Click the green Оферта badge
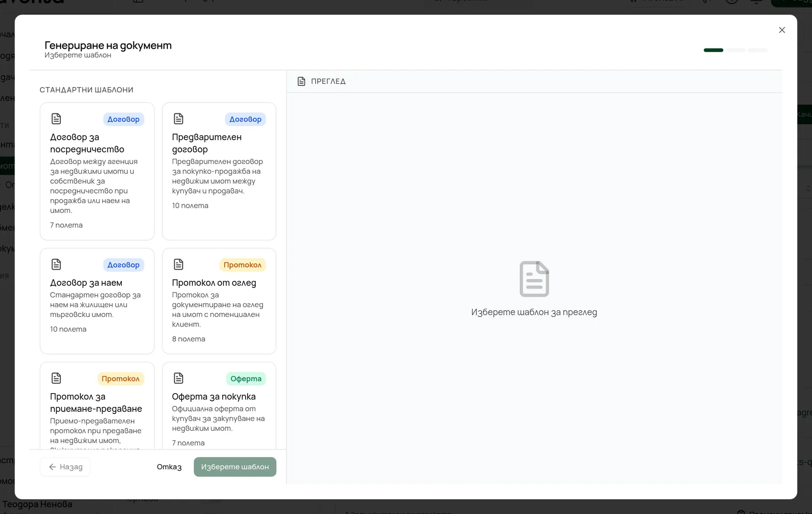The width and height of the screenshot is (812, 514). [x=246, y=379]
